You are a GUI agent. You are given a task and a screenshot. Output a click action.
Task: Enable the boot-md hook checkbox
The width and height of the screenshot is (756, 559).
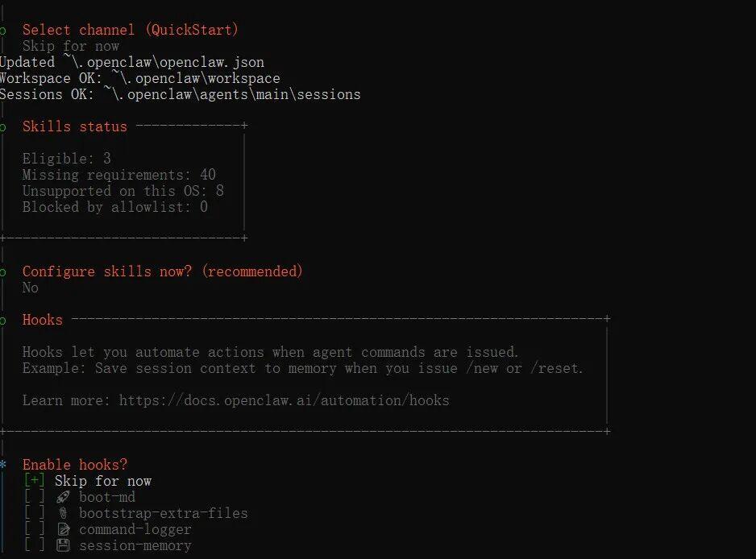[x=34, y=497]
